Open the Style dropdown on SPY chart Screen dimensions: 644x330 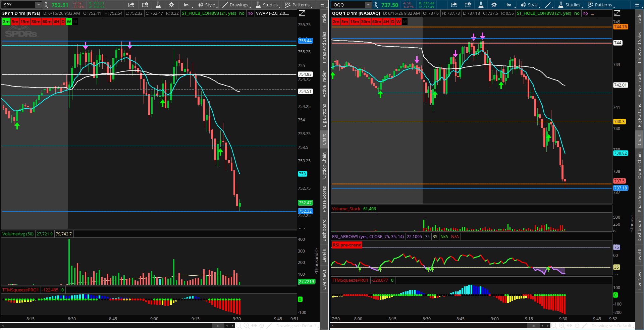(207, 5)
